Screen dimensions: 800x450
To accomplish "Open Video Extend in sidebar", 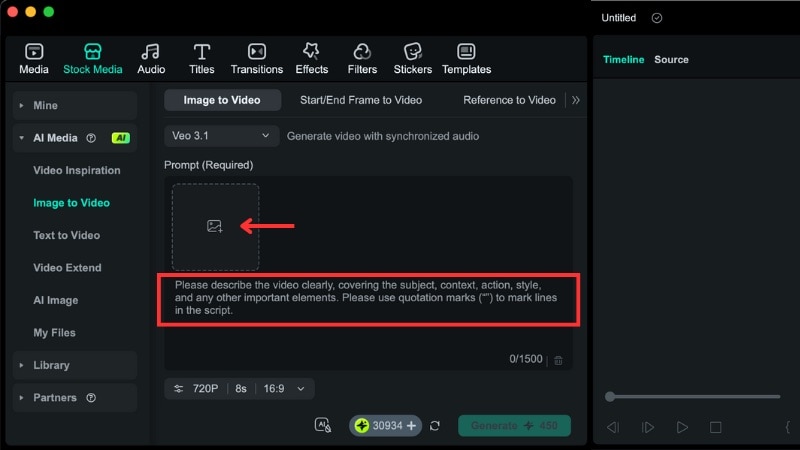I will pyautogui.click(x=67, y=267).
